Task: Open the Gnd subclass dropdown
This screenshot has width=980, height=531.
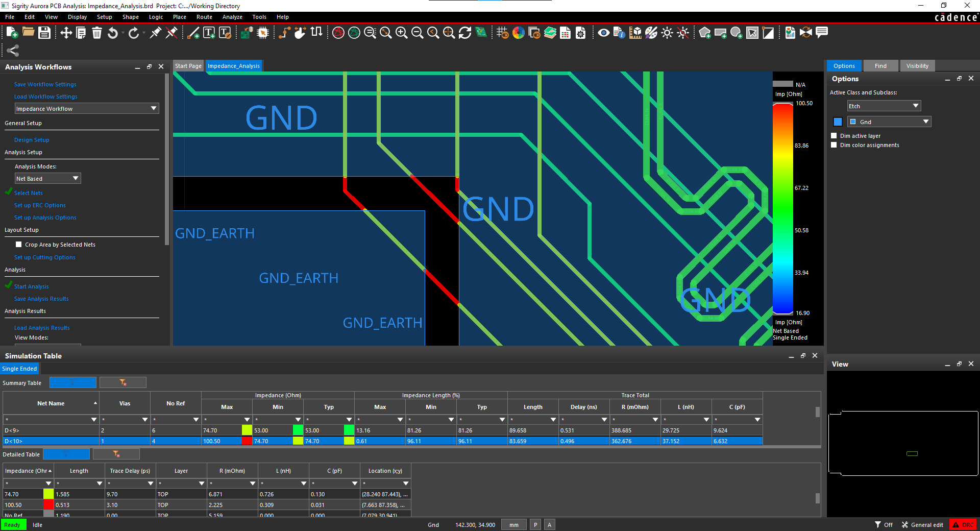Action: coord(889,122)
